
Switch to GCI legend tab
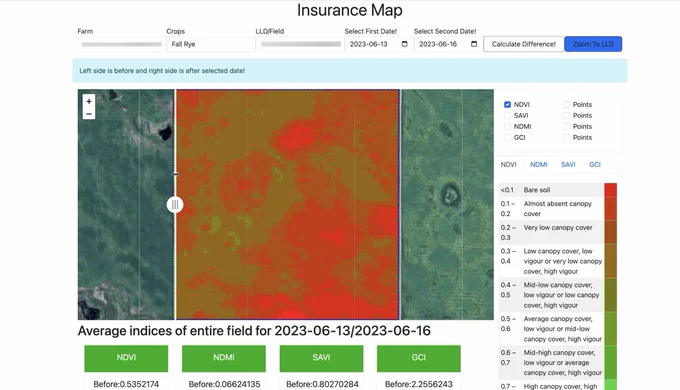click(595, 164)
